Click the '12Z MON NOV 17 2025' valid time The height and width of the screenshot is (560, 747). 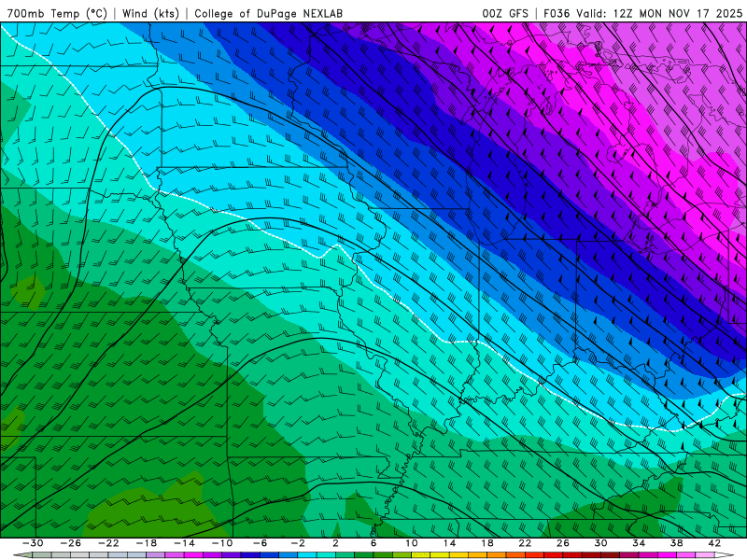pos(678,13)
